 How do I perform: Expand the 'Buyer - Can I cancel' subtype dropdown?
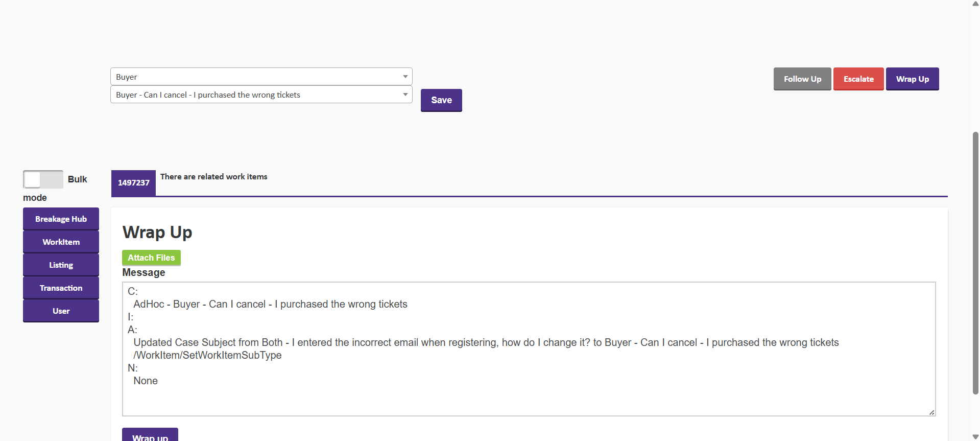coord(261,95)
